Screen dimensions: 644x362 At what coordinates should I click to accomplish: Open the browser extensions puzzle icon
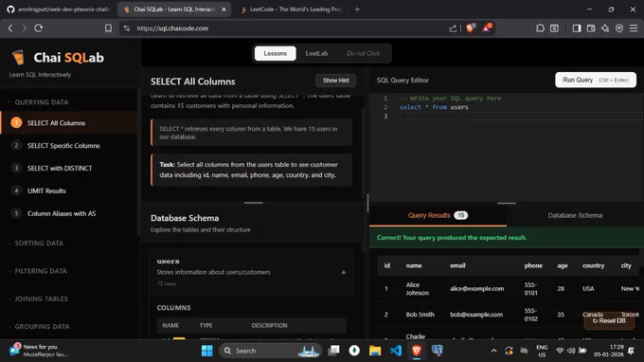[540, 27]
